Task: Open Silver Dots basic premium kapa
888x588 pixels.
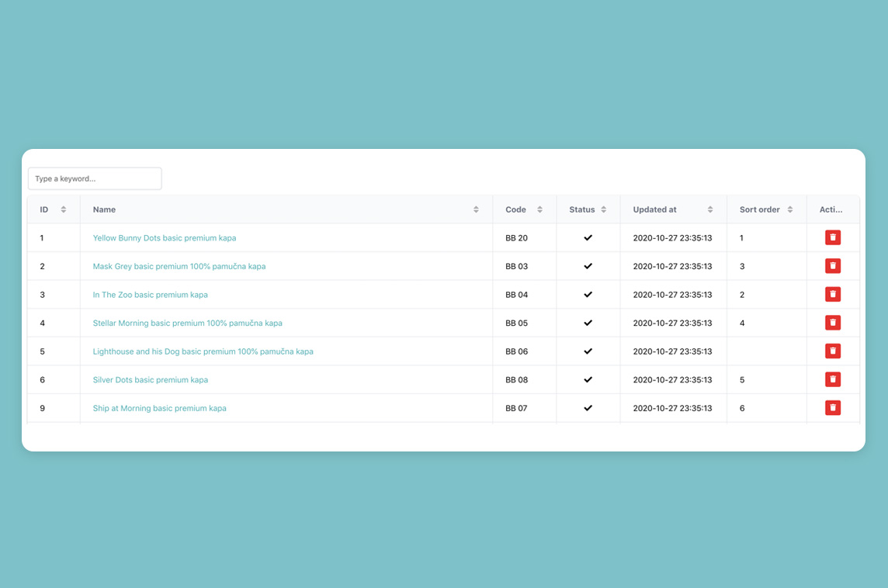Action: (150, 379)
